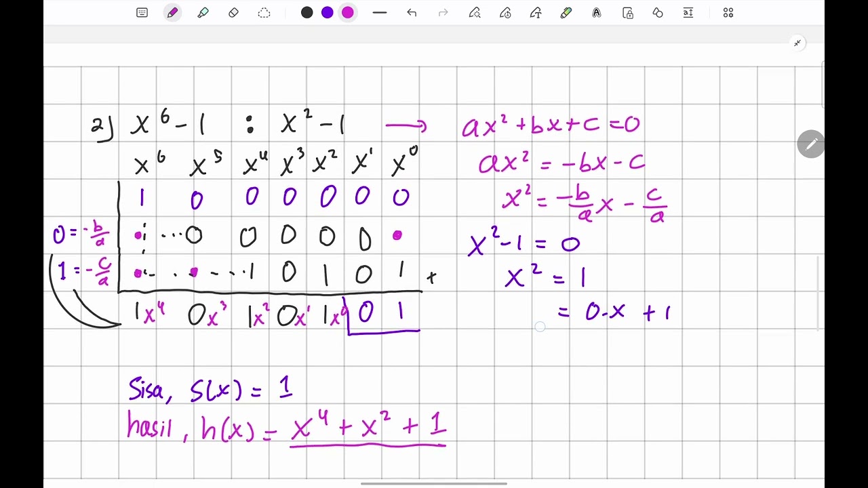Viewport: 868px width, 488px height.
Task: Select the Highlighter tool
Action: point(203,13)
